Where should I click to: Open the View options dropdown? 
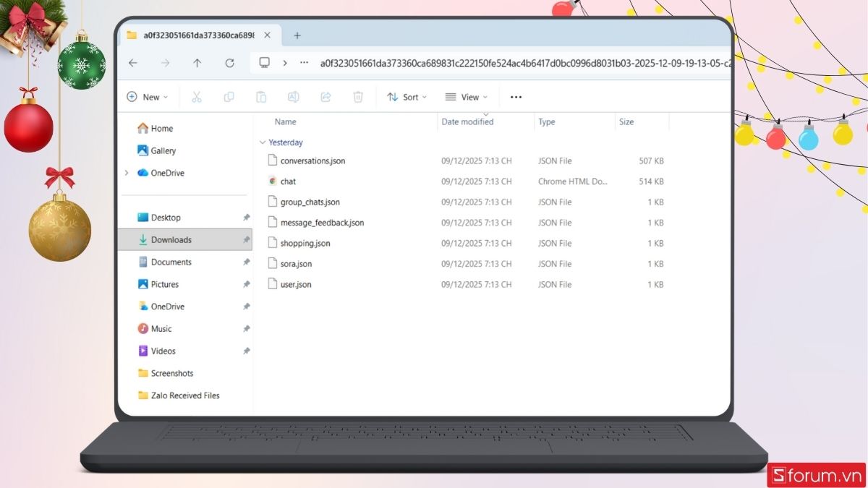click(x=467, y=96)
